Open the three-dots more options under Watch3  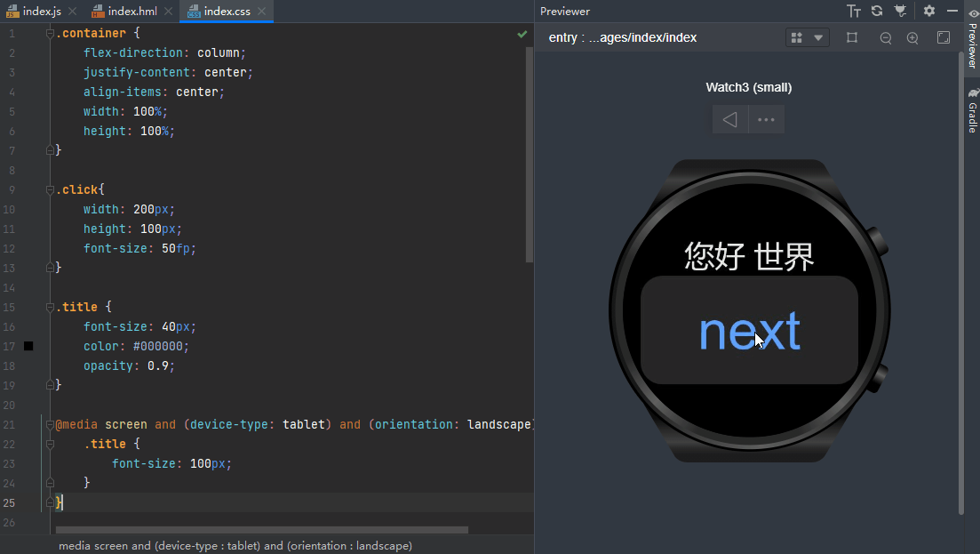766,119
